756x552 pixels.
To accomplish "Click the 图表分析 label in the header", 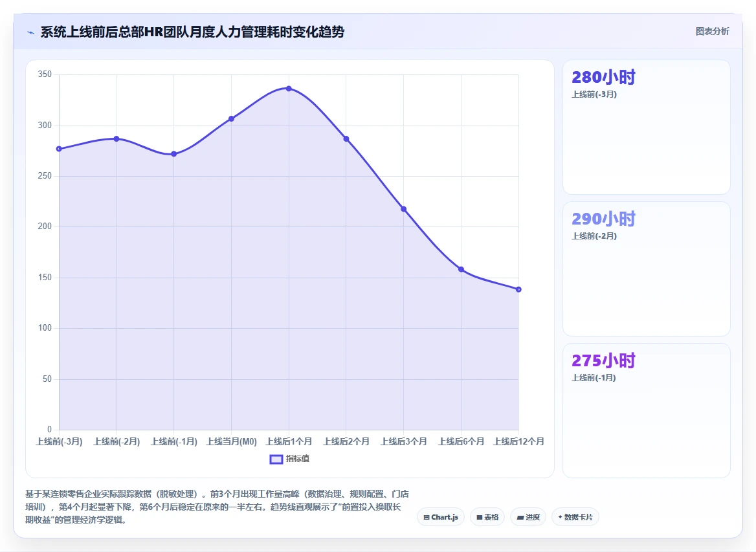I will [x=712, y=31].
